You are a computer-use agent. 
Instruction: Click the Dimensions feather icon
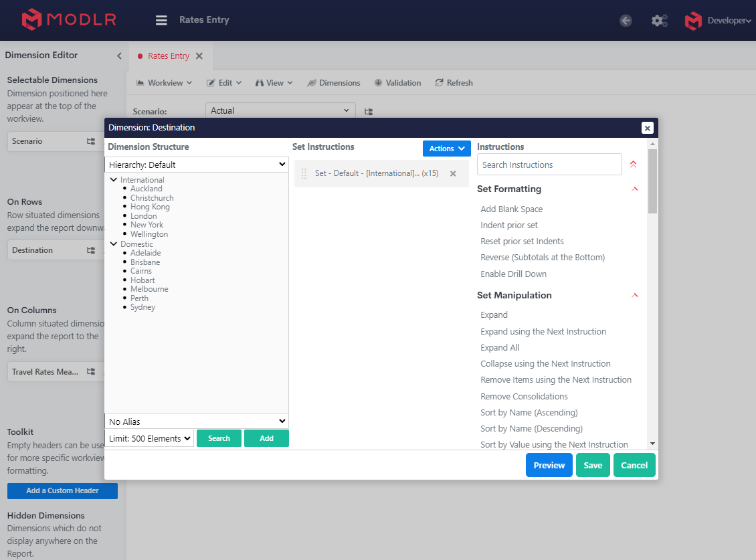(x=311, y=82)
